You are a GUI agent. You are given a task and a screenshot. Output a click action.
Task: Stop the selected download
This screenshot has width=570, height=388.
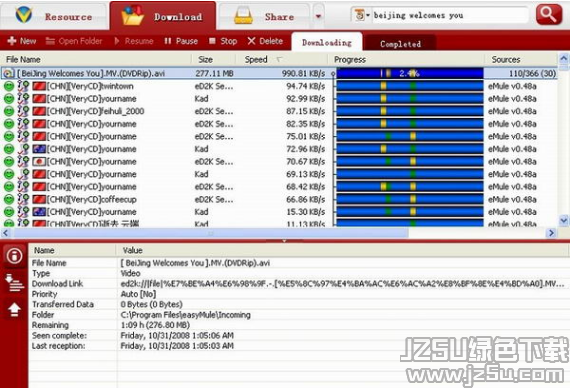(223, 41)
